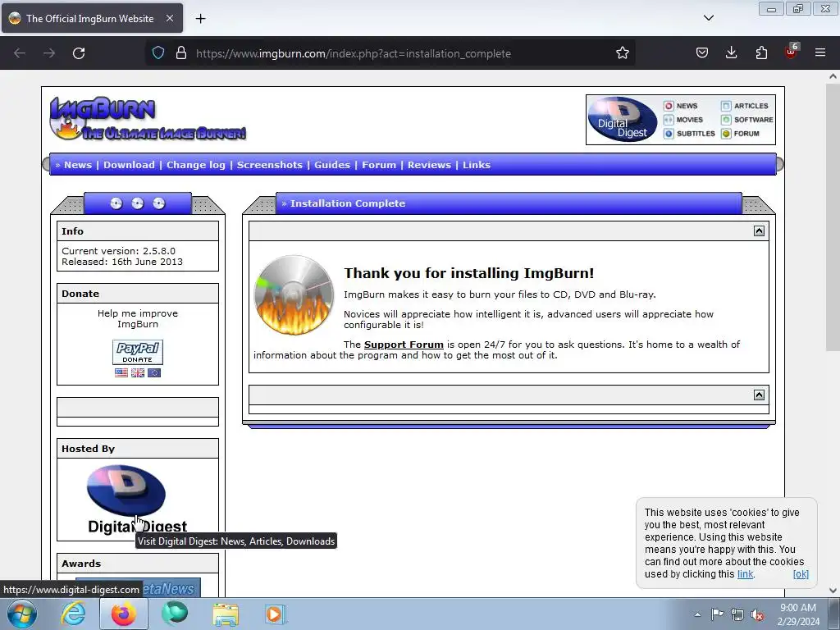Viewport: 840px width, 630px height.
Task: Reload the page with the refresh icon
Action: (79, 53)
